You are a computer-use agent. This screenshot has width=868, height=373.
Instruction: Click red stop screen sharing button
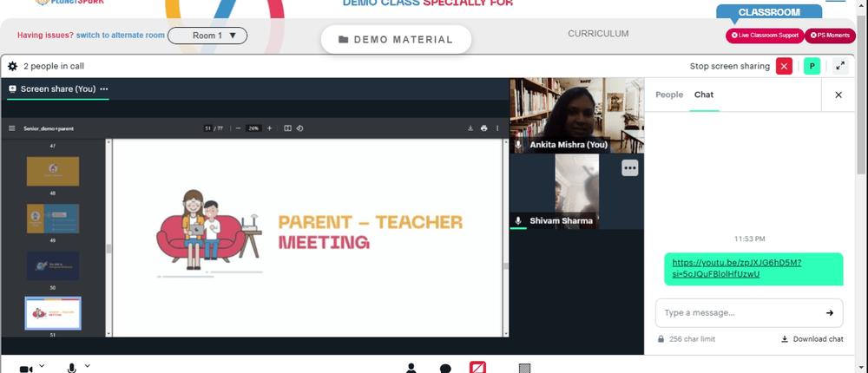[784, 66]
